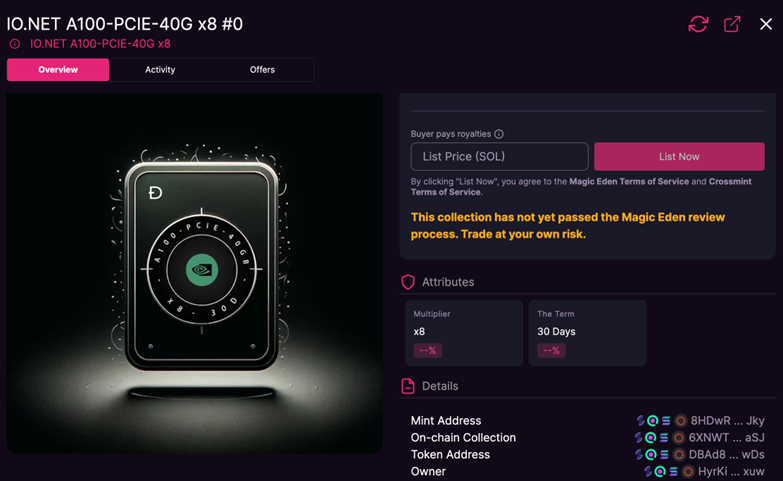The width and height of the screenshot is (783, 481).
Task: Click teal circular icon in Token Address row
Action: coord(652,454)
